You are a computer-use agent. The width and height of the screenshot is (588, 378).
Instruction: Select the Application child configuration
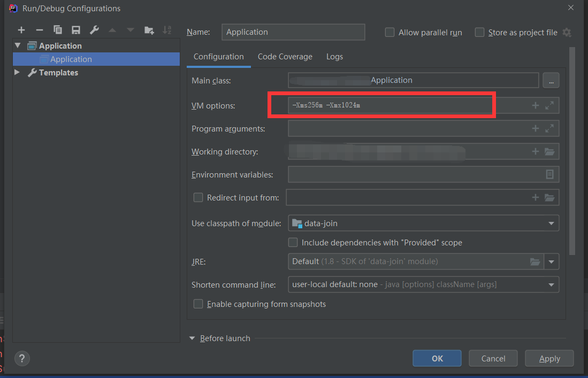pyautogui.click(x=96, y=59)
